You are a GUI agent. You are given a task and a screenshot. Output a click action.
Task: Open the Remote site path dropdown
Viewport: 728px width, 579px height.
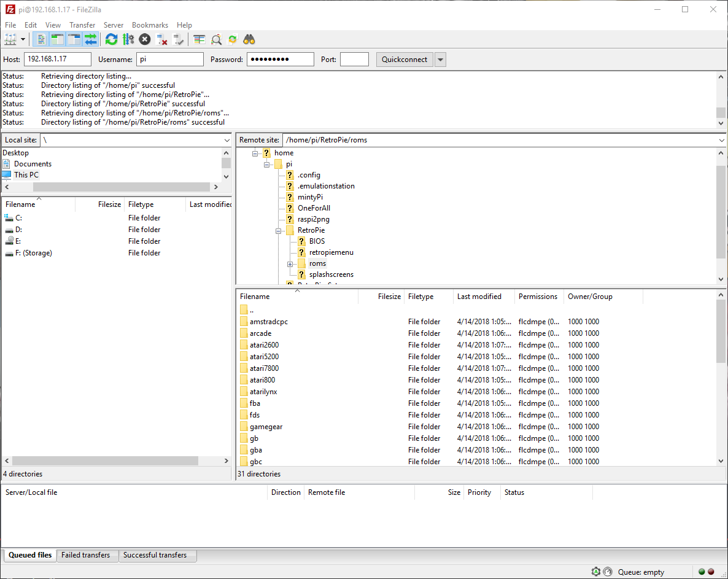click(x=721, y=140)
